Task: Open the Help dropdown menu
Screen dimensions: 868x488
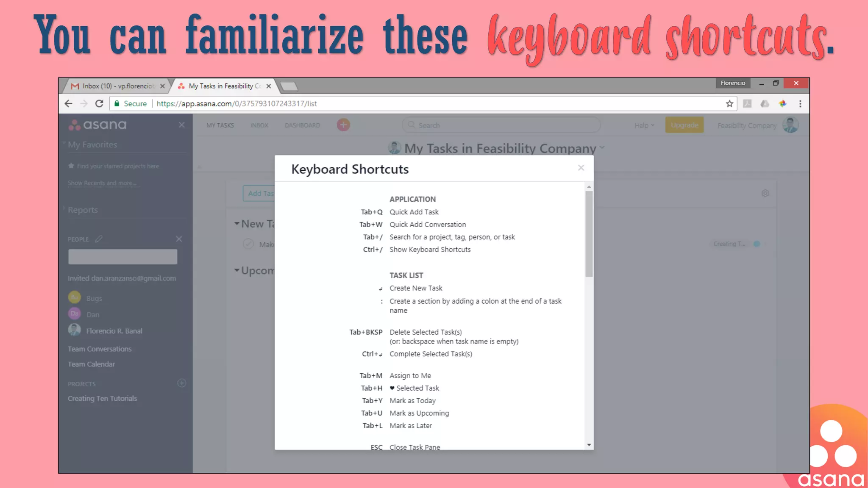Action: pos(644,125)
